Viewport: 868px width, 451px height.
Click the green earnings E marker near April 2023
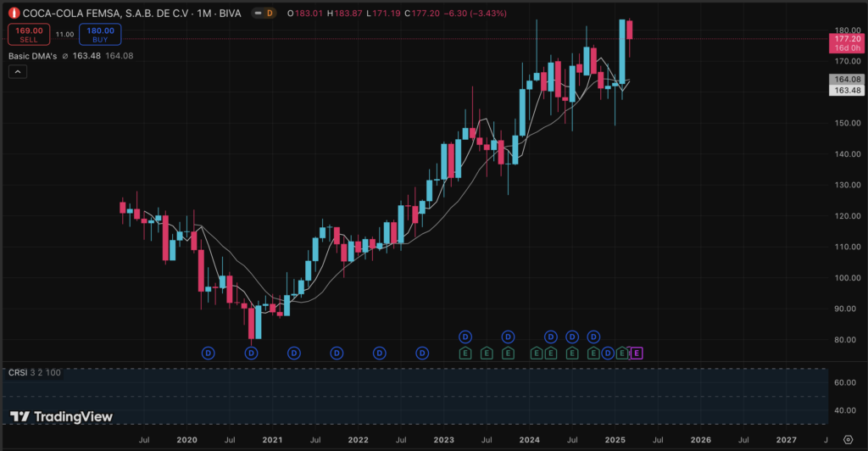[x=465, y=353]
